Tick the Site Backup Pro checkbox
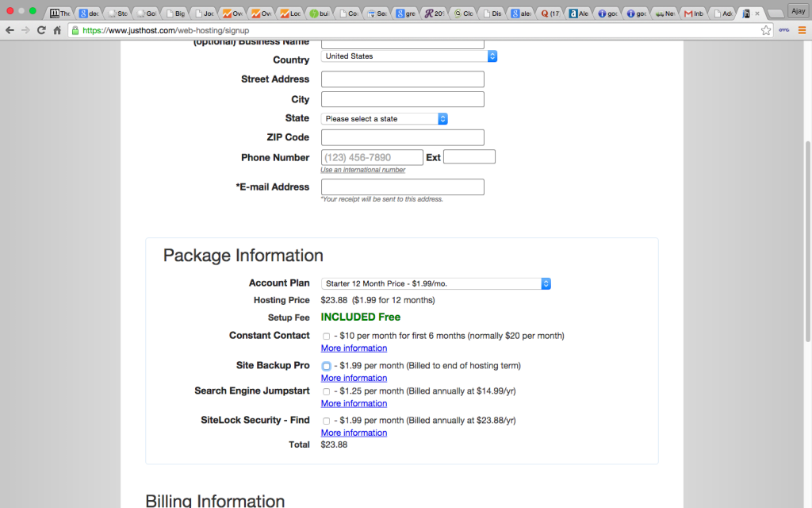The image size is (812, 508). tap(326, 366)
